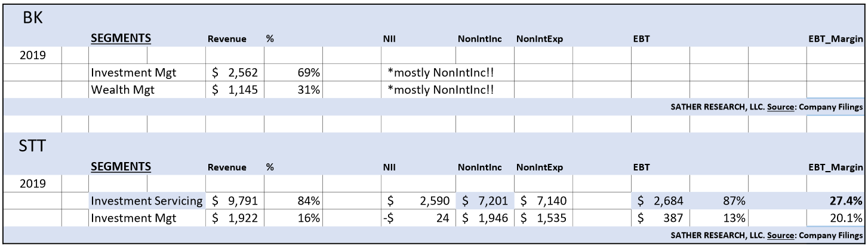Select BK Investment Mgt revenue $2,562
Image resolution: width=868 pixels, height=247 pixels.
tap(235, 73)
